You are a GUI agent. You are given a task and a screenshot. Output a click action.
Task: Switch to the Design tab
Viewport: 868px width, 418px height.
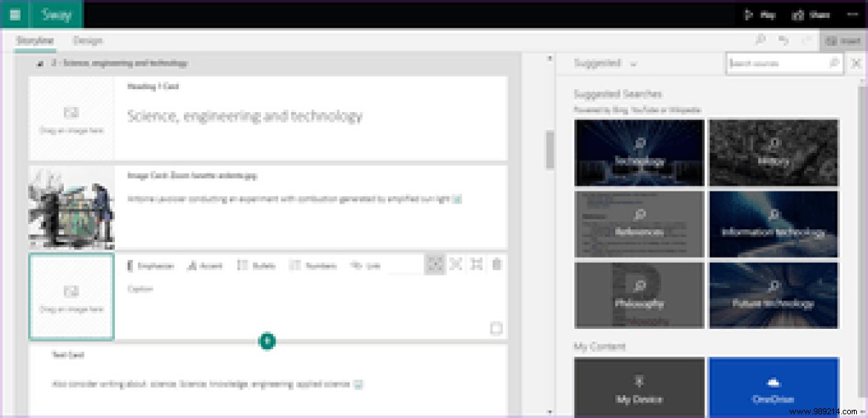click(x=88, y=40)
